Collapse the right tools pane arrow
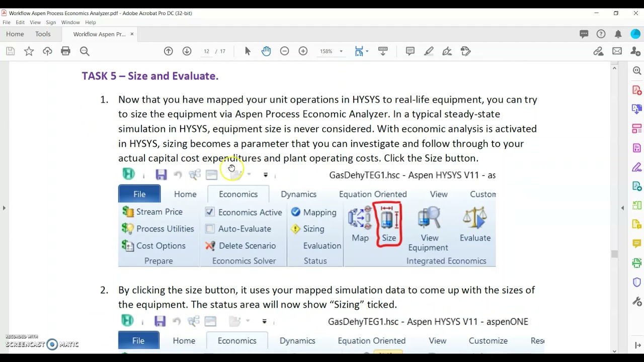This screenshot has width=644, height=362. 622,208
